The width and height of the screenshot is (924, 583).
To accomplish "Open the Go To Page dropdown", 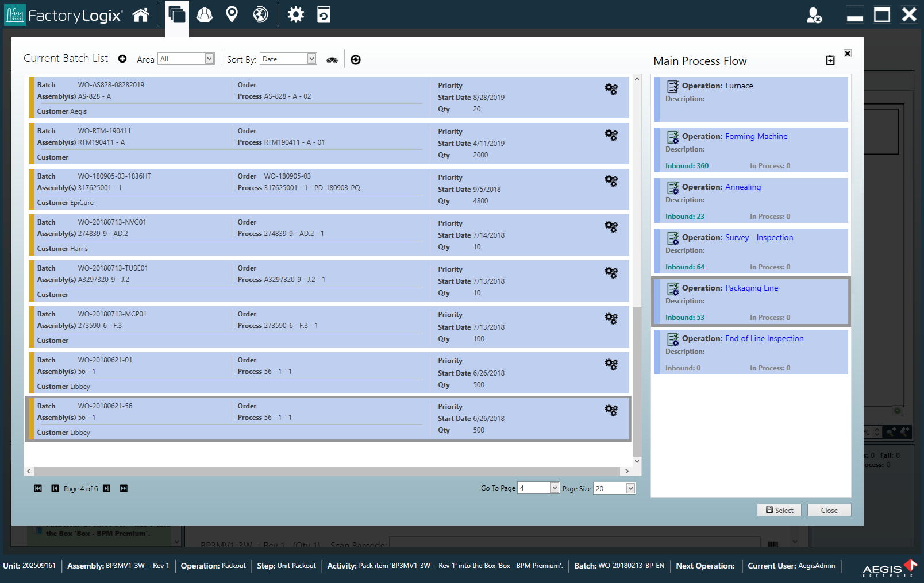I will point(555,488).
